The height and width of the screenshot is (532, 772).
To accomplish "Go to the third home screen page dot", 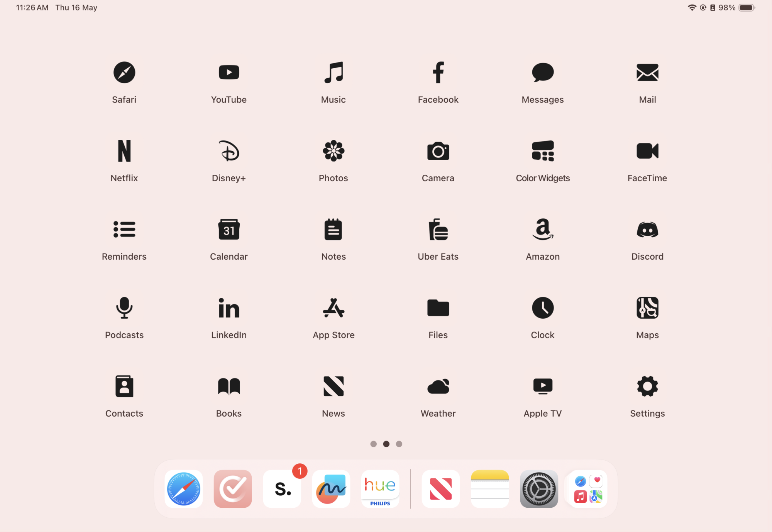I will 399,444.
